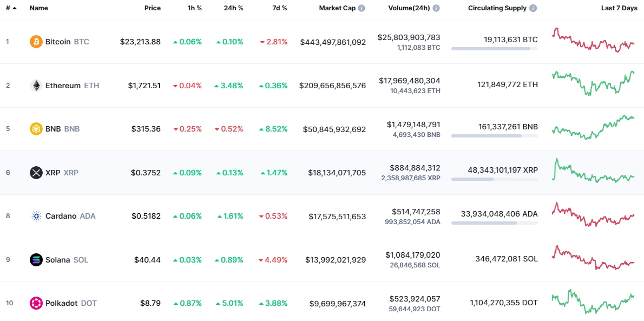Image resolution: width=644 pixels, height=321 pixels.
Task: Click Ethereum volume $17,969,480,304
Action: [410, 81]
